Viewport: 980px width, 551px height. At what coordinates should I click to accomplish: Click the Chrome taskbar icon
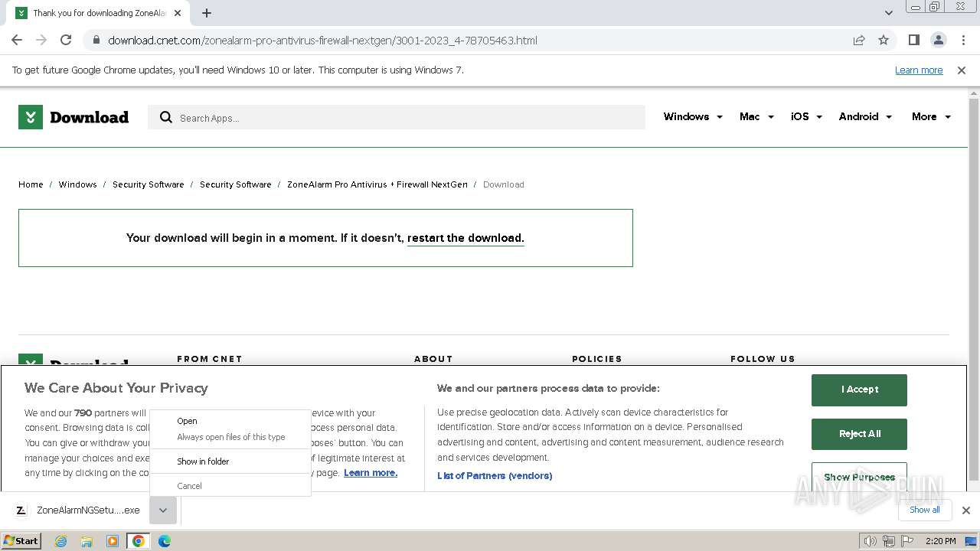click(139, 541)
